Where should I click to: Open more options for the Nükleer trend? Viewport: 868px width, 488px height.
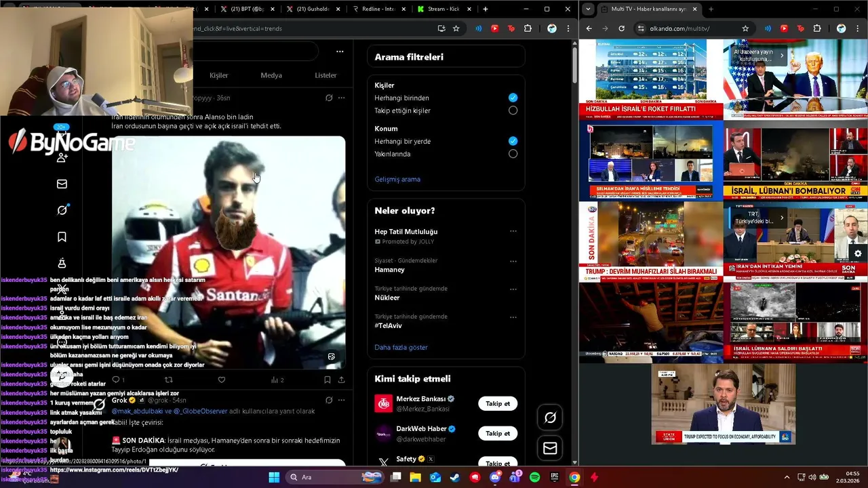(x=513, y=289)
